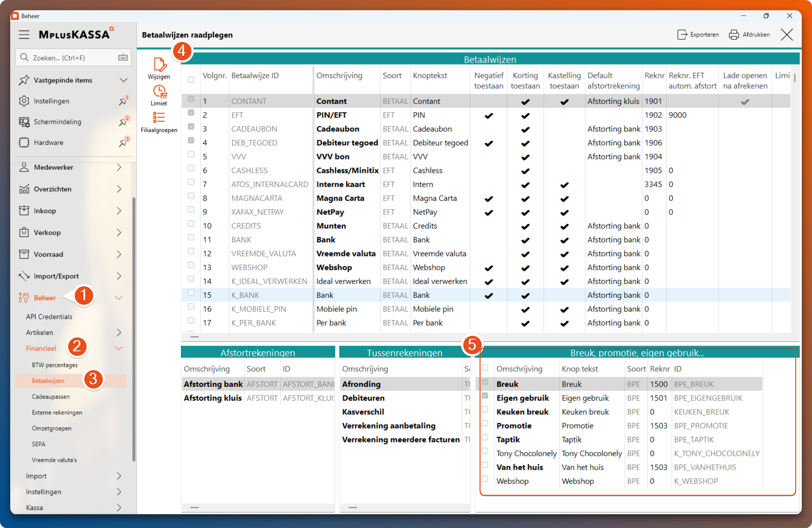This screenshot has width=812, height=528.
Task: Tick the checkbox for row 5 VVV
Action: [x=191, y=155]
